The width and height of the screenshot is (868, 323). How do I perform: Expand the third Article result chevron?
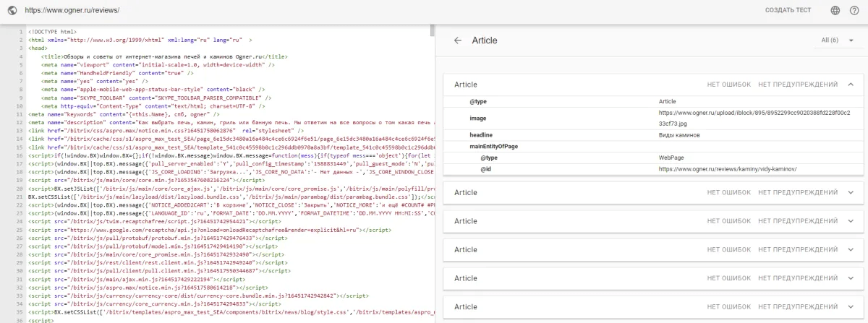(x=851, y=221)
